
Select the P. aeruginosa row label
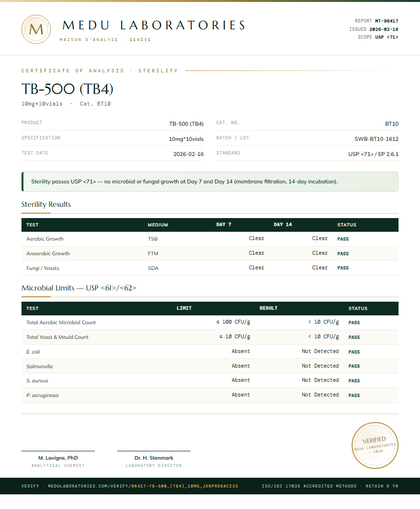click(42, 396)
